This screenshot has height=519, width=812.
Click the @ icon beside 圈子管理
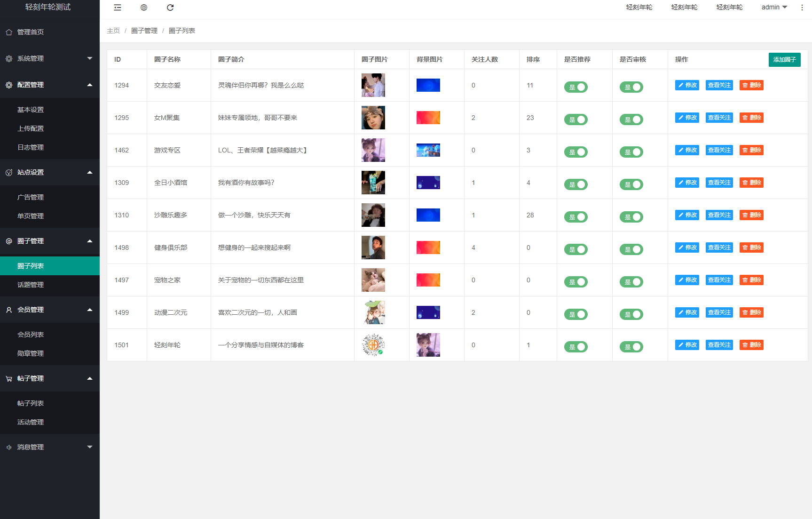[8, 241]
